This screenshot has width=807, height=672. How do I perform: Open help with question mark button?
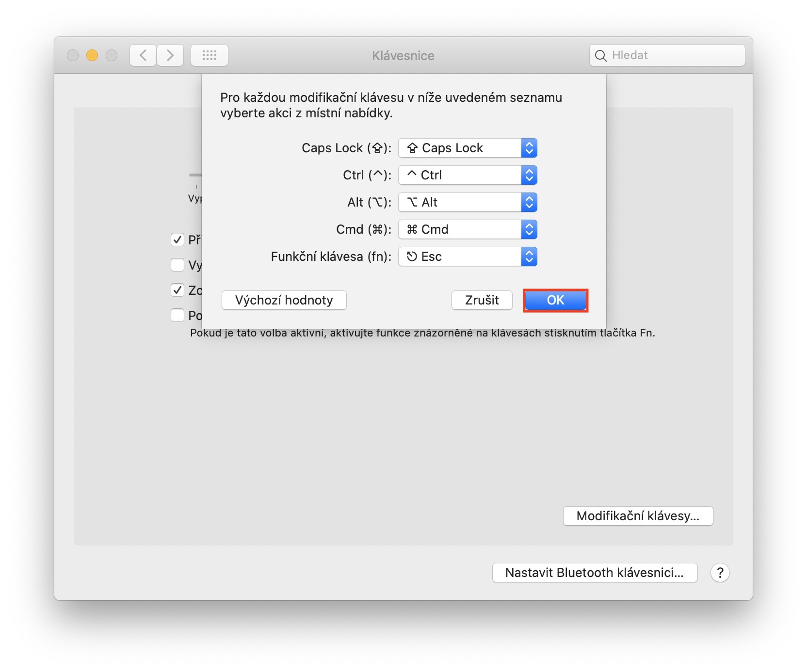tap(720, 573)
